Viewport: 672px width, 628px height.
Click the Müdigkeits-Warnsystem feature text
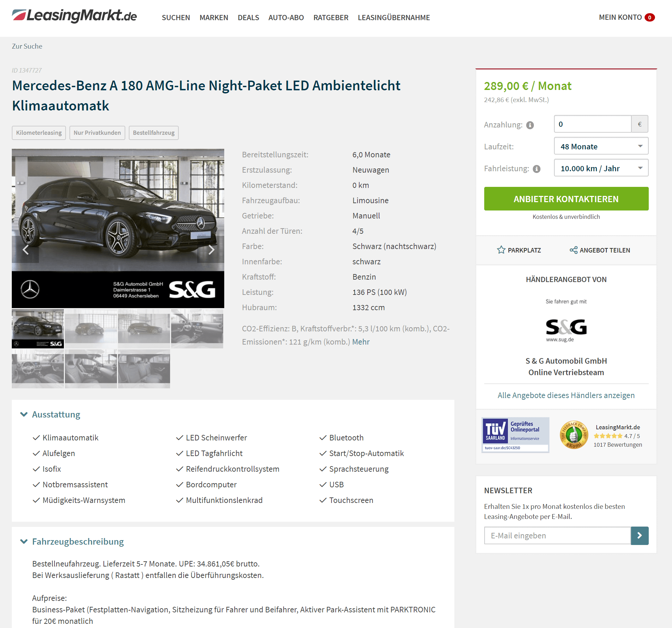(x=84, y=500)
